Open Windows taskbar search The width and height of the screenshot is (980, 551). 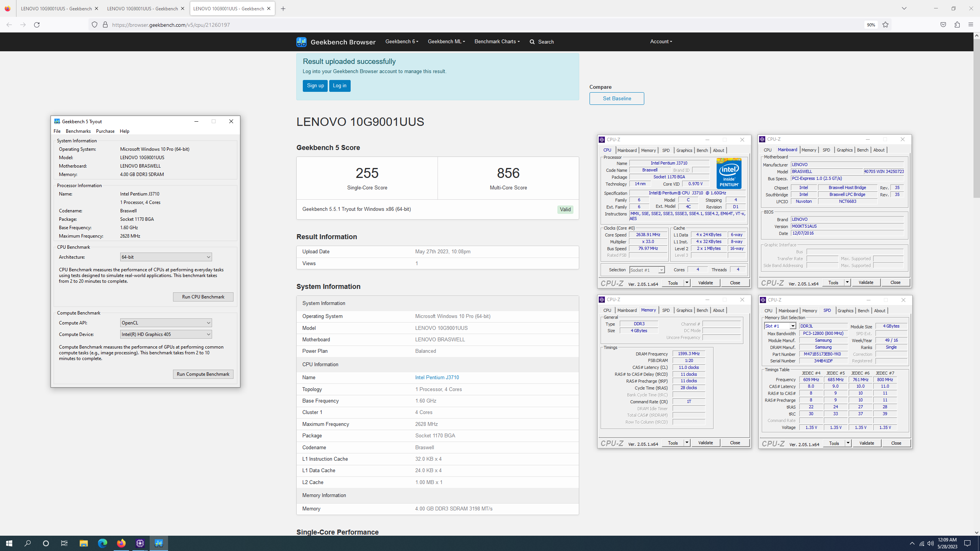[x=28, y=543]
